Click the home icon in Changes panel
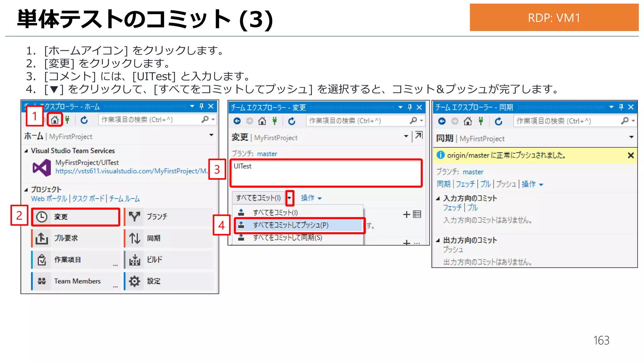644x362 pixels. coord(262,121)
